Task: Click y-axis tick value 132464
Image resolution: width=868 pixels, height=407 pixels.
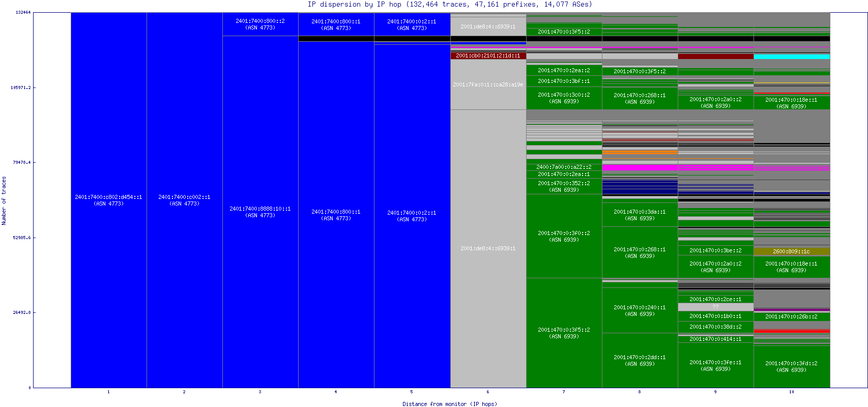Action: [23, 12]
